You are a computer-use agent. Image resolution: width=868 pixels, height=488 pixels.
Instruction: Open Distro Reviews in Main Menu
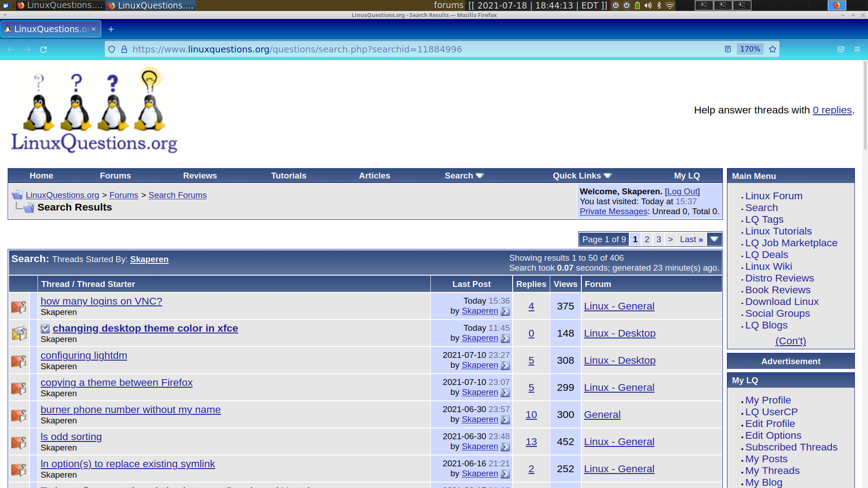coord(779,278)
